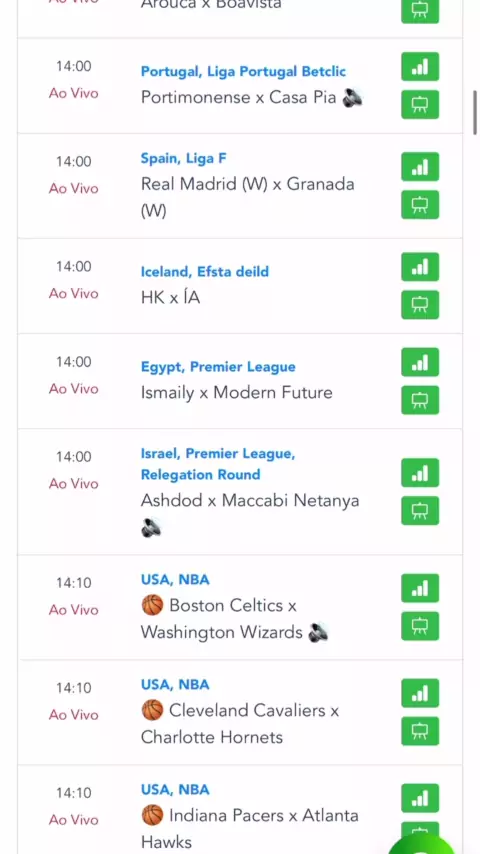This screenshot has width=480, height=854.
Task: View statistics icon for HK x ÍA
Action: tap(420, 267)
